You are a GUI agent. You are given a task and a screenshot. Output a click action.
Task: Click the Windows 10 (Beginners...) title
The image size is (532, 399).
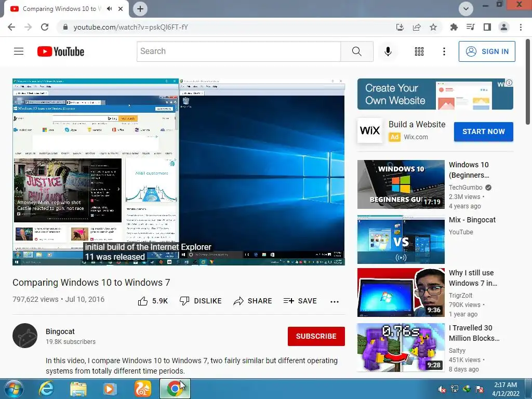click(469, 170)
